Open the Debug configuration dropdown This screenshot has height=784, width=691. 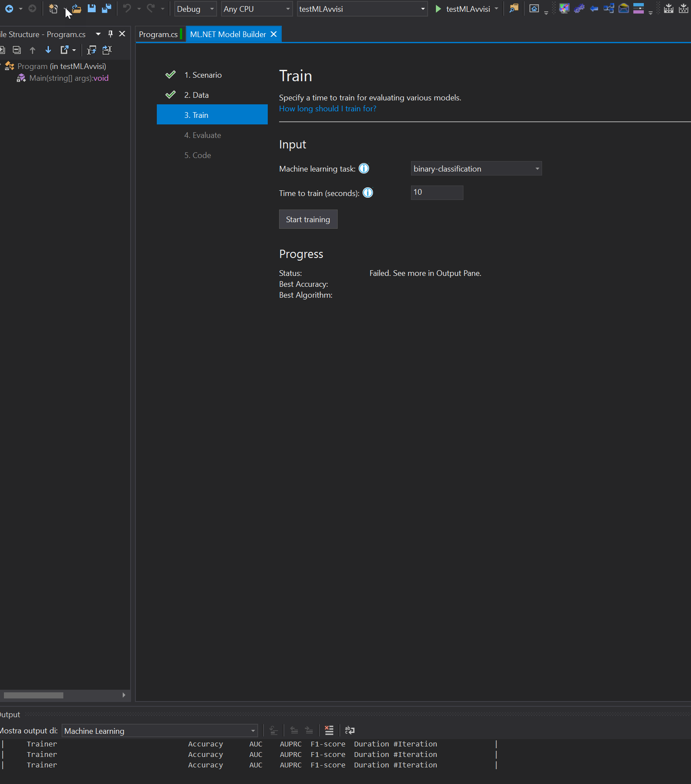[x=195, y=9]
